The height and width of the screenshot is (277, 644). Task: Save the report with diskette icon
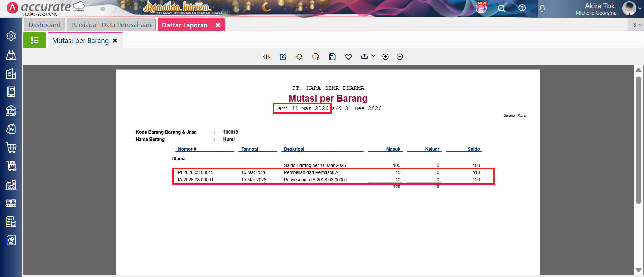pos(332,57)
